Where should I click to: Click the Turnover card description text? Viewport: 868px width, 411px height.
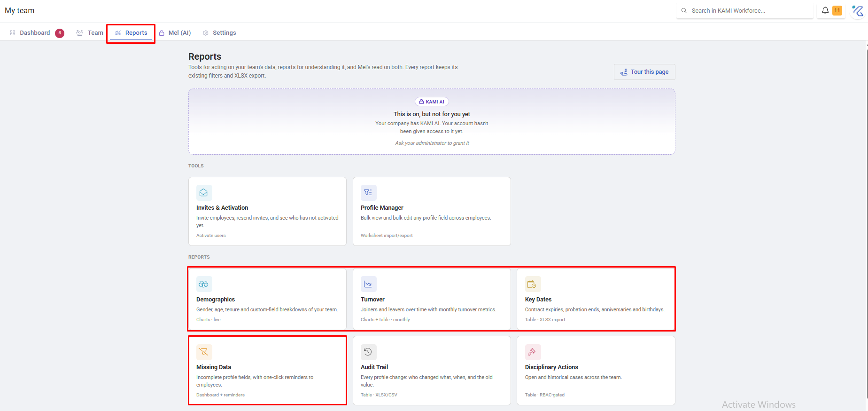428,309
